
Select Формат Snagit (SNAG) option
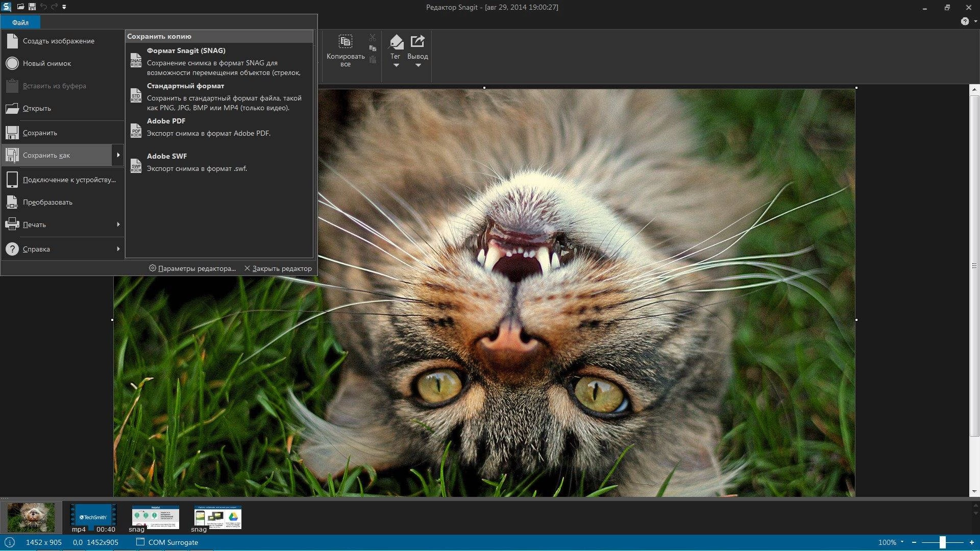(x=219, y=61)
